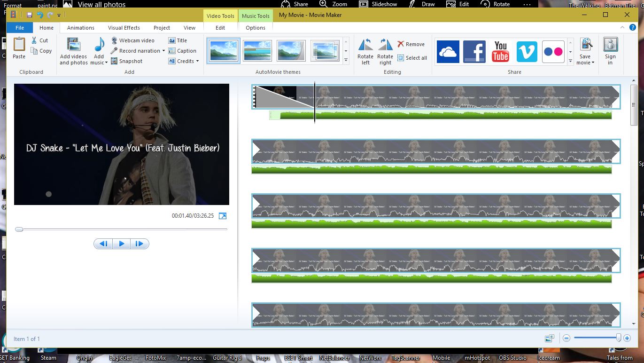Click the Add music note icon
The width and height of the screenshot is (644, 363).
99,45
